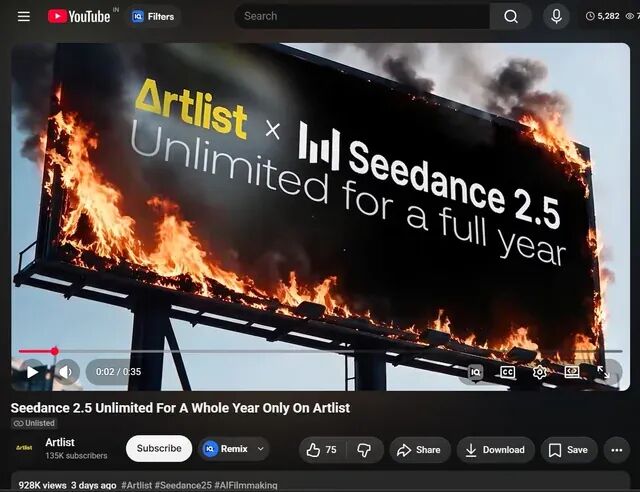Open the Artlist channel name link
Screen dimensions: 640x492
tap(60, 442)
